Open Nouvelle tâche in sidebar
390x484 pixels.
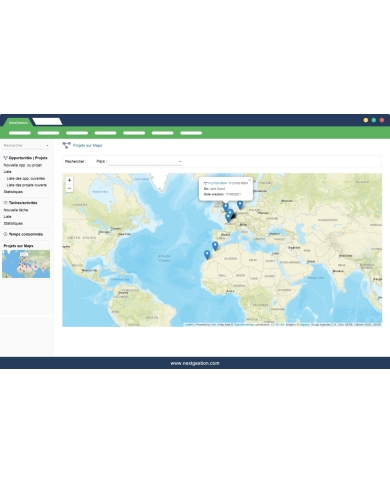click(16, 210)
